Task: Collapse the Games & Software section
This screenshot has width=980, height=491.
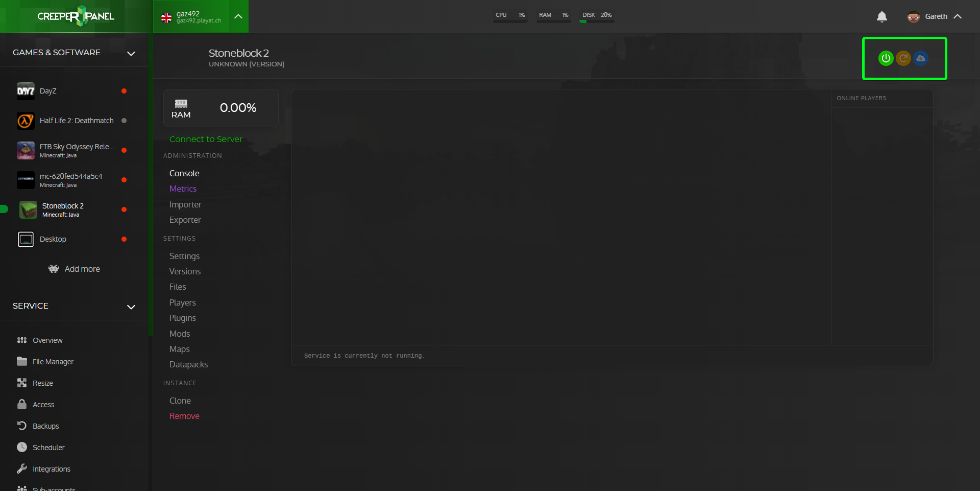Action: pyautogui.click(x=131, y=53)
